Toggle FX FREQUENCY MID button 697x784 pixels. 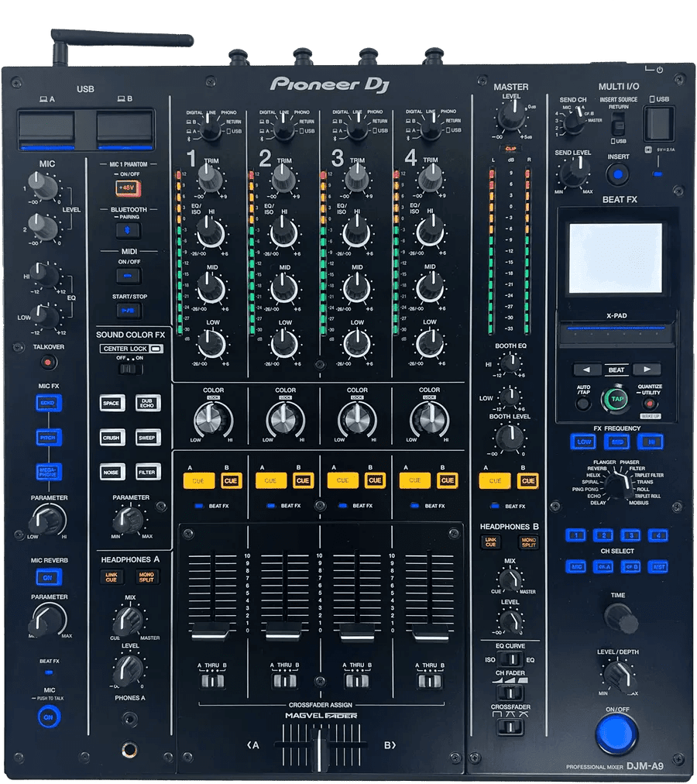tap(617, 442)
